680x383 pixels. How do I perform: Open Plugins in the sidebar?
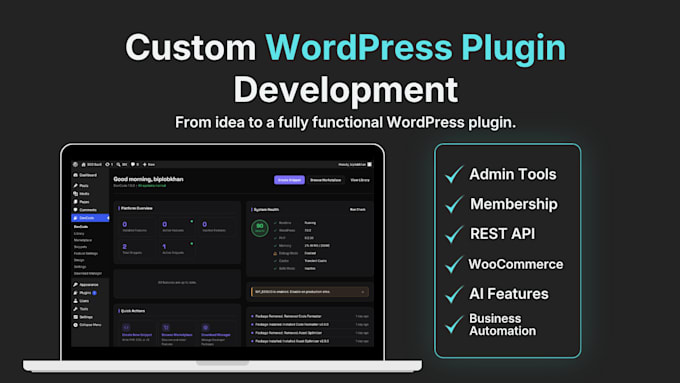coord(85,293)
